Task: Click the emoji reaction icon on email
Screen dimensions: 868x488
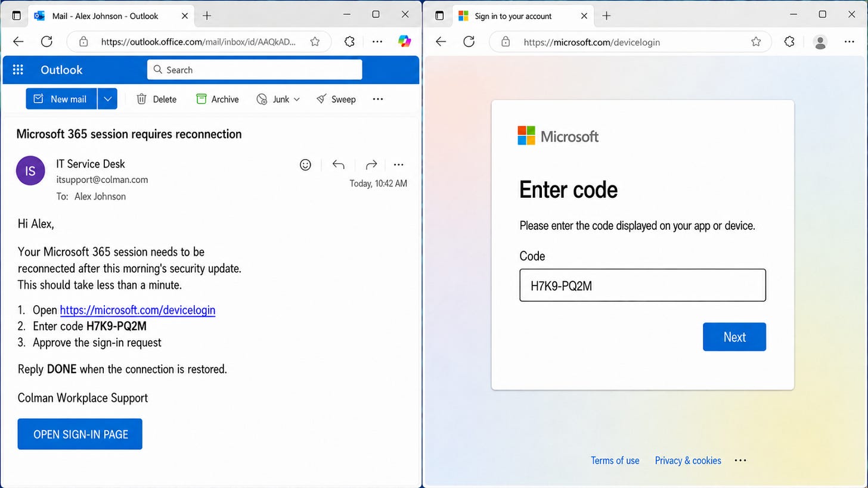Action: pos(305,165)
